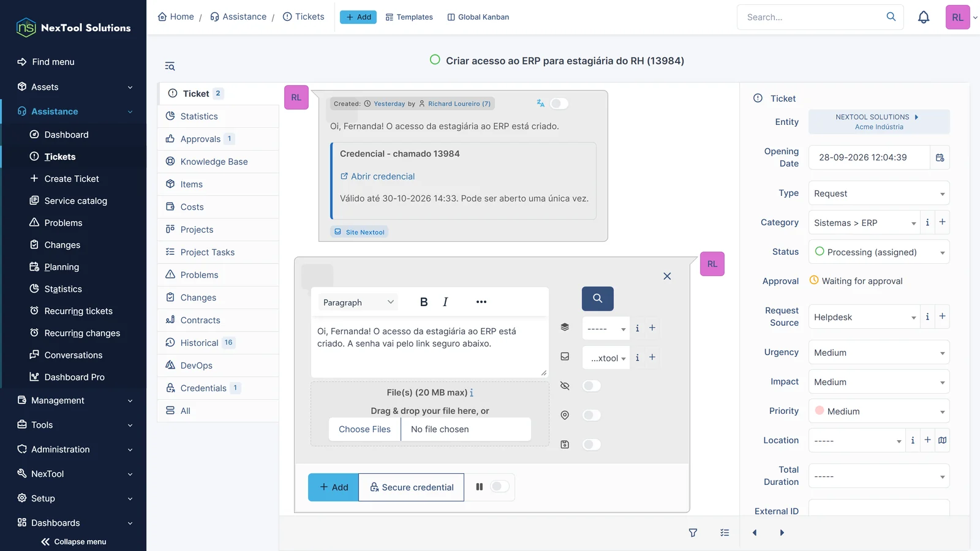Open the Status dropdown showing Processing (assigned)
This screenshot has height=551, width=980.
[x=879, y=252]
